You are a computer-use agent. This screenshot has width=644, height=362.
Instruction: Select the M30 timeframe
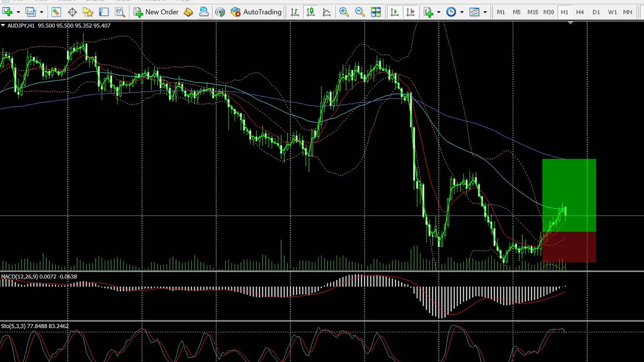(x=548, y=12)
